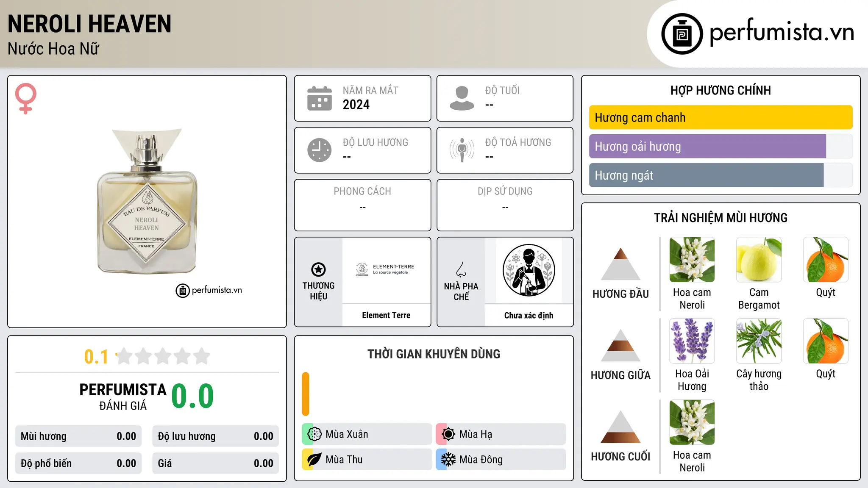Click the perfumer illustration icon
Viewport: 868px width, 488px height.
pyautogui.click(x=529, y=270)
